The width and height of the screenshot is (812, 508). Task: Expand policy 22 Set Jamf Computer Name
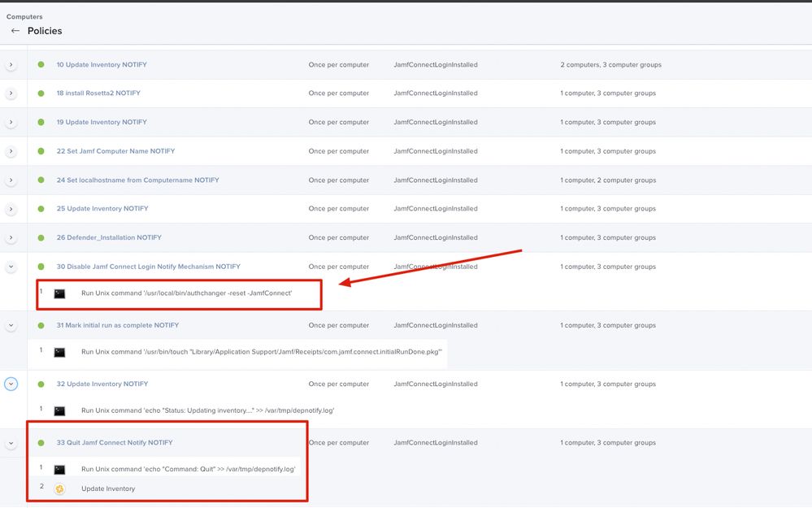coord(11,151)
